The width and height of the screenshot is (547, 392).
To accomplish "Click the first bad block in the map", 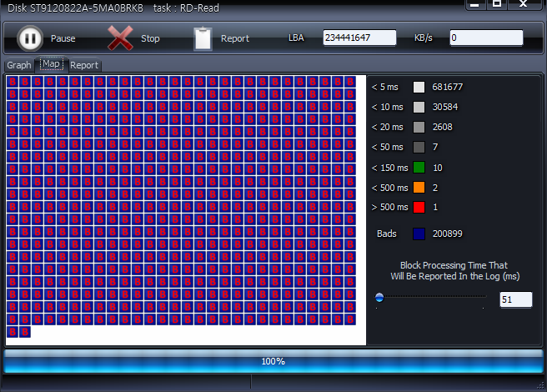I will (x=13, y=83).
